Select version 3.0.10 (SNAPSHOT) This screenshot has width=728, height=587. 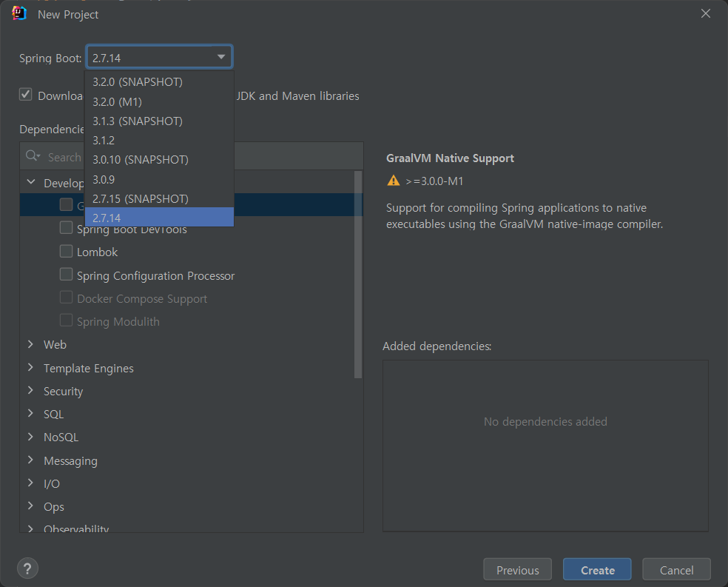click(x=159, y=160)
